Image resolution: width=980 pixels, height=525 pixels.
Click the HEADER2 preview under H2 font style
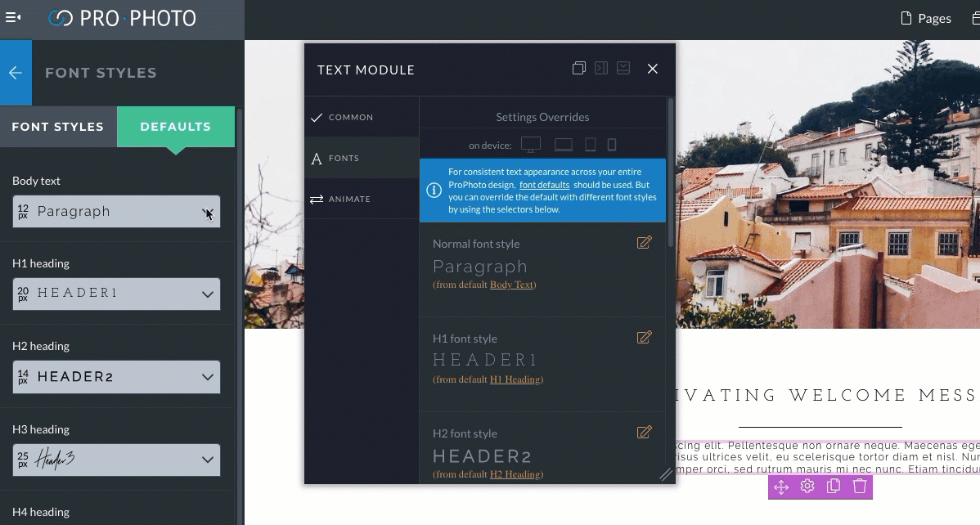pos(482,456)
